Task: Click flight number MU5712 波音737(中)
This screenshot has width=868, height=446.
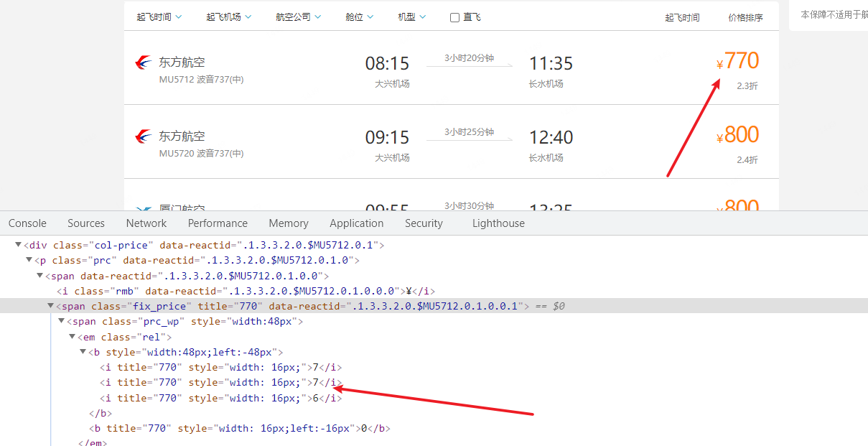Action: [201, 80]
